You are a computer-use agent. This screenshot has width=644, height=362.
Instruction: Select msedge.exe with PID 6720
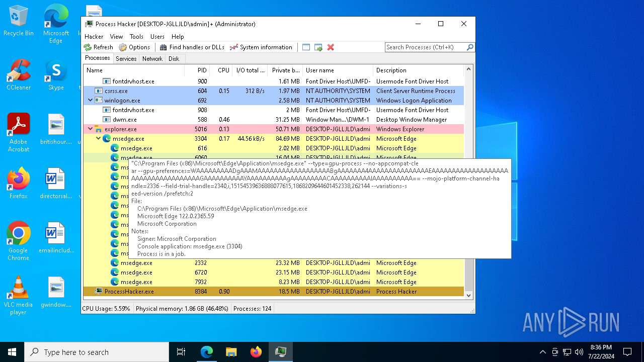tap(273, 273)
